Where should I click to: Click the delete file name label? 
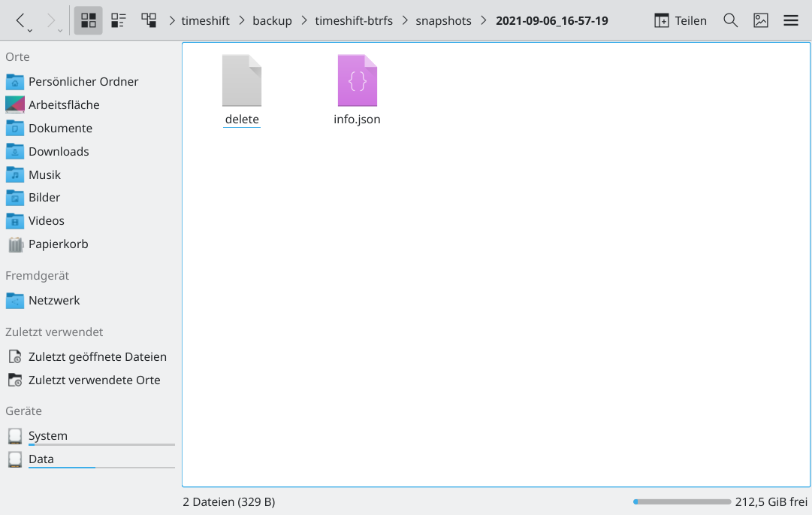coord(242,120)
